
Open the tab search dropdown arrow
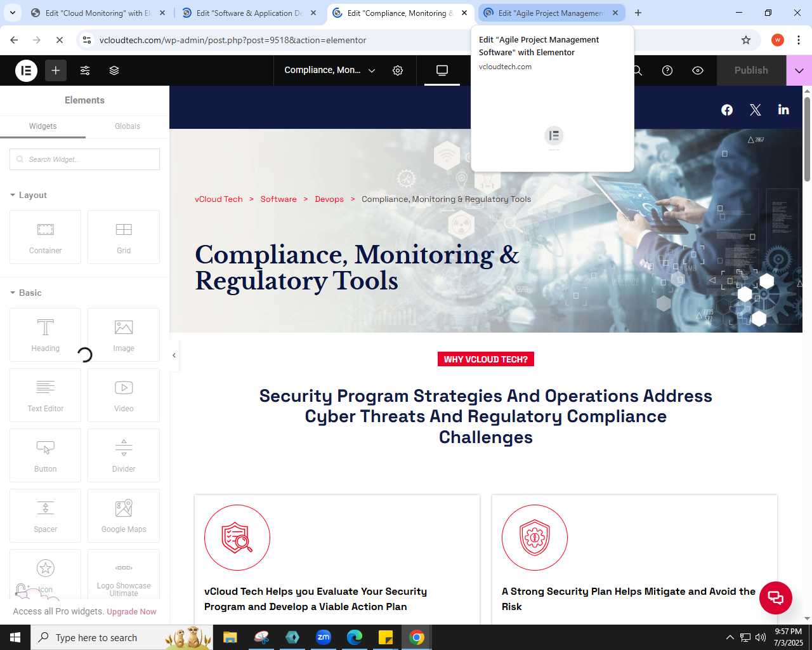(x=13, y=13)
